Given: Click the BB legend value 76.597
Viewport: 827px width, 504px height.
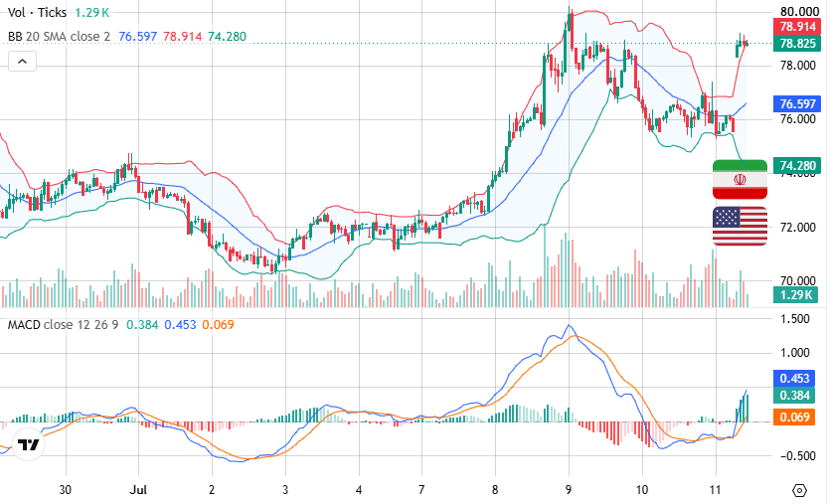Looking at the screenshot, I should click(x=137, y=37).
